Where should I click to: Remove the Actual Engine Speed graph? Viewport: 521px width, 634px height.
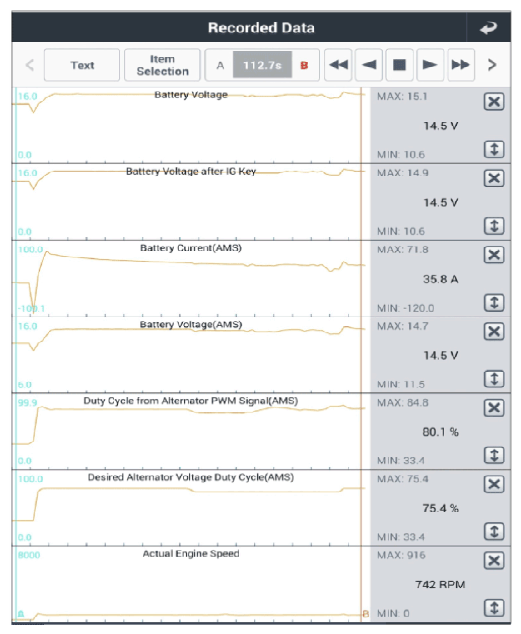(494, 561)
